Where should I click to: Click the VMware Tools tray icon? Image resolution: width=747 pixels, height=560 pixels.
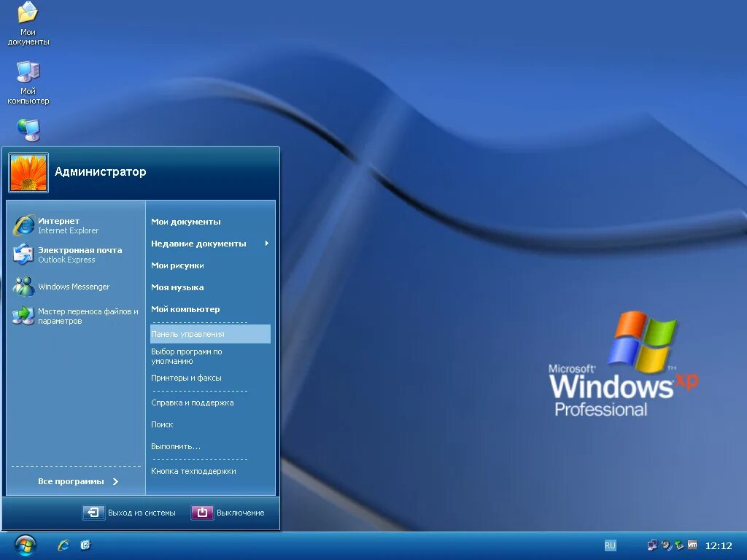coord(692,545)
